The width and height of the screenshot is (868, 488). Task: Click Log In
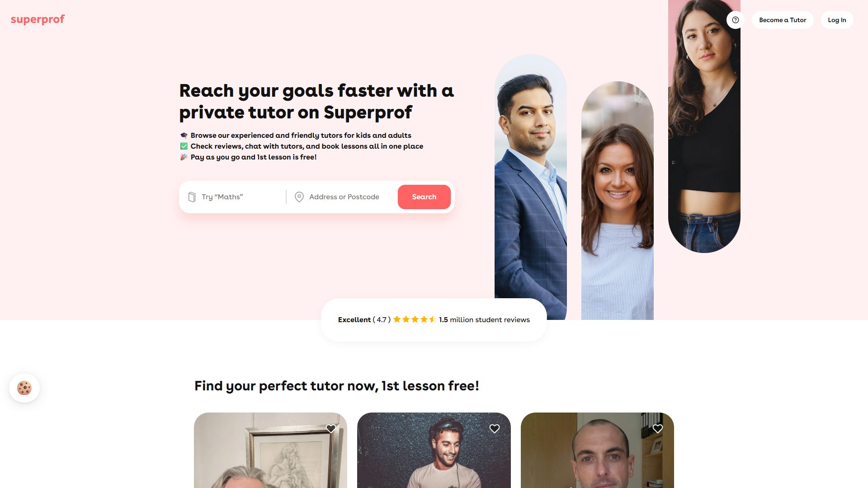837,20
